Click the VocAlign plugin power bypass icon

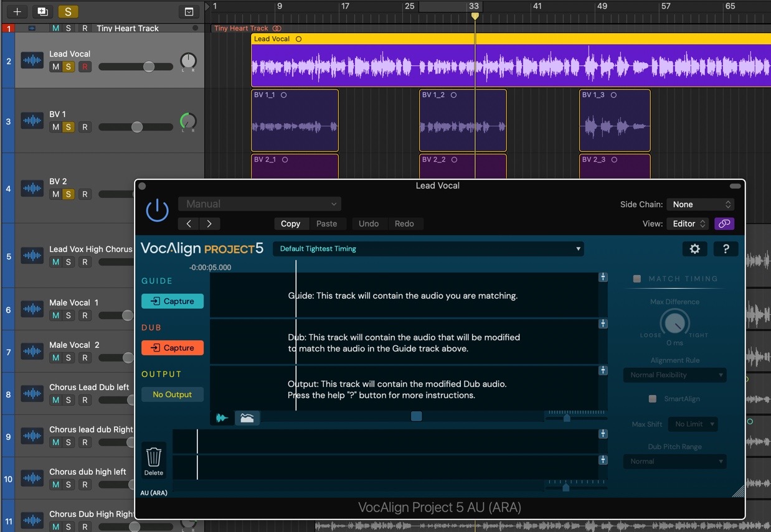pyautogui.click(x=157, y=210)
